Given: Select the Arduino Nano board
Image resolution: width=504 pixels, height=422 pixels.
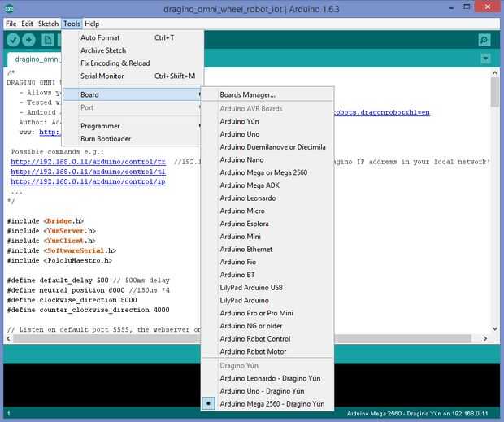Looking at the screenshot, I should point(241,159).
